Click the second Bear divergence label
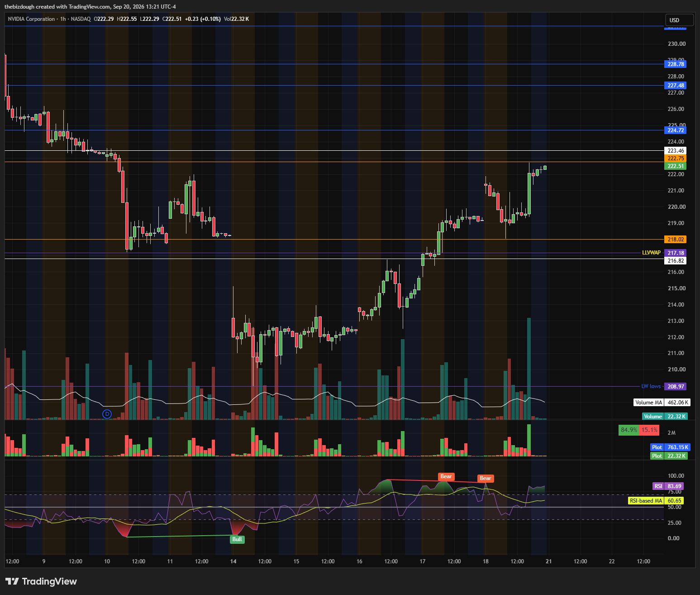The image size is (700, 595). [485, 478]
